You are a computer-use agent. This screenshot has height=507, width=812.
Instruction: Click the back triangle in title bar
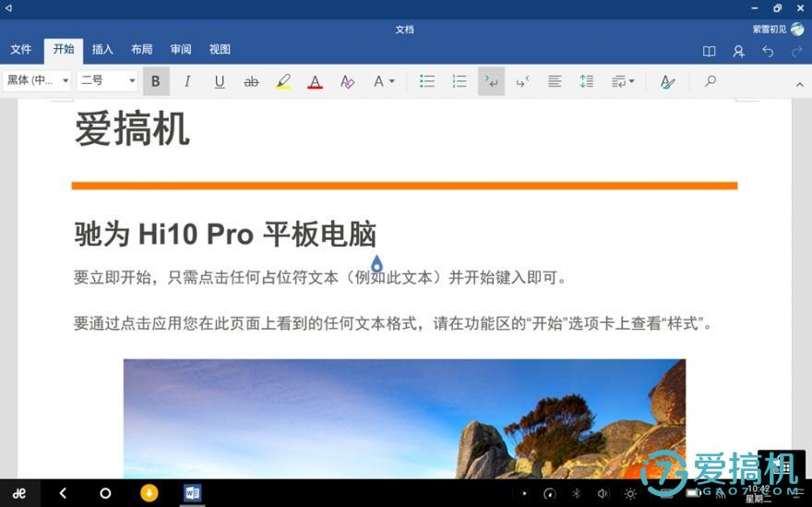8,8
